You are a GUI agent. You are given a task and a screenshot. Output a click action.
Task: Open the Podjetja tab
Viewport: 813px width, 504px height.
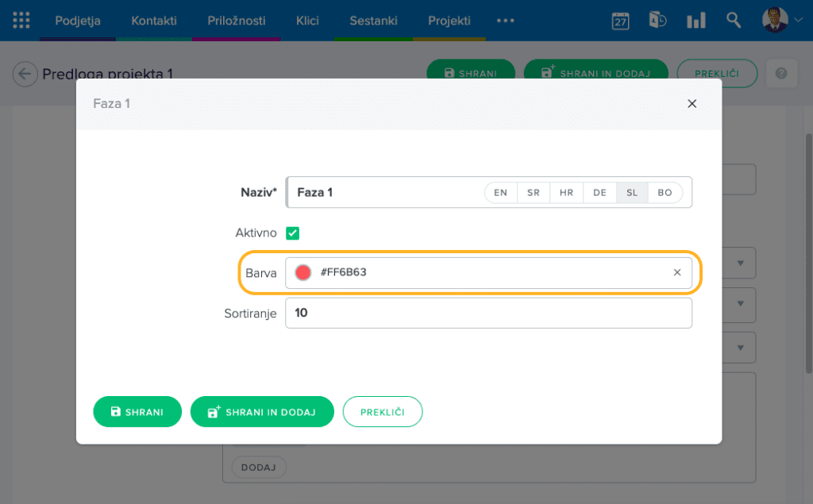coord(78,21)
